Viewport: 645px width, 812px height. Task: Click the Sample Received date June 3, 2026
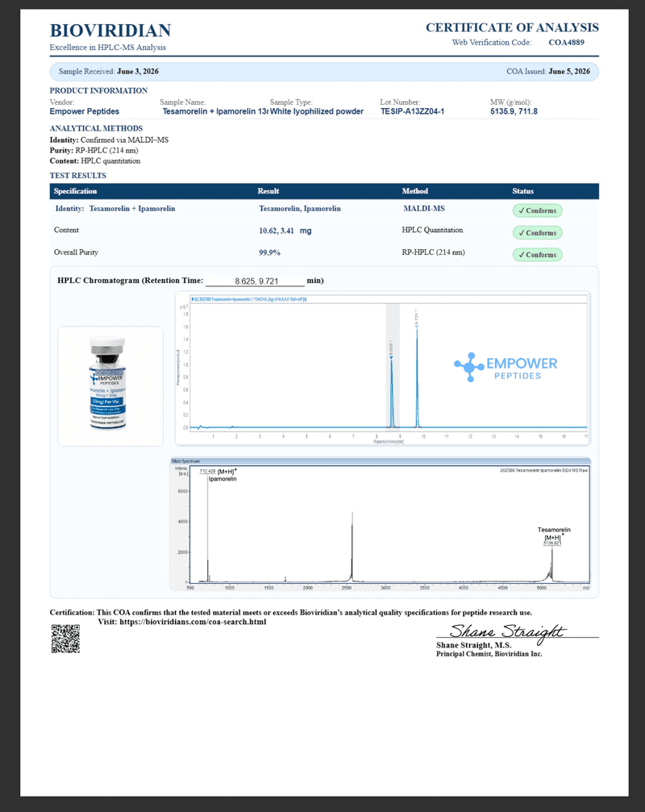[138, 72]
